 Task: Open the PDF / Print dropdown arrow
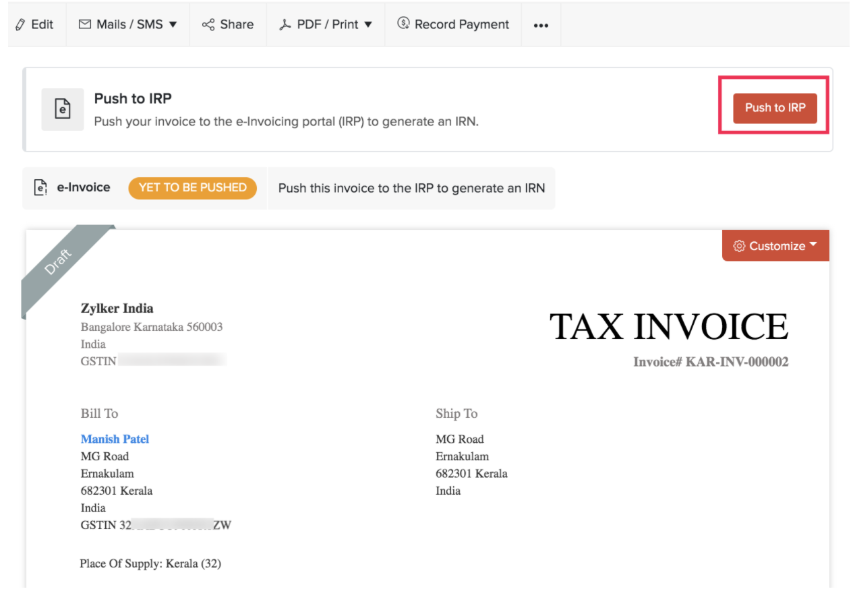point(369,24)
